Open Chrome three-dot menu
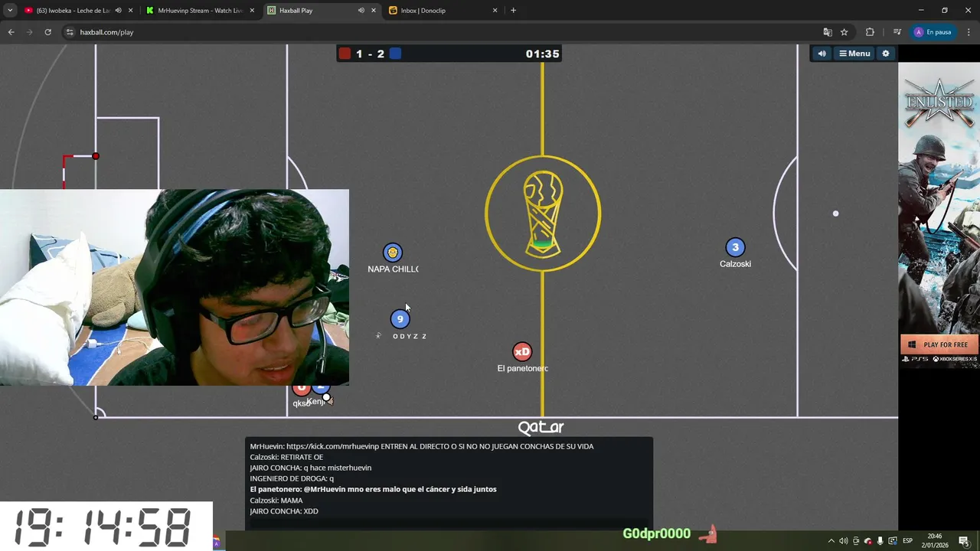The height and width of the screenshot is (551, 980). point(969,32)
